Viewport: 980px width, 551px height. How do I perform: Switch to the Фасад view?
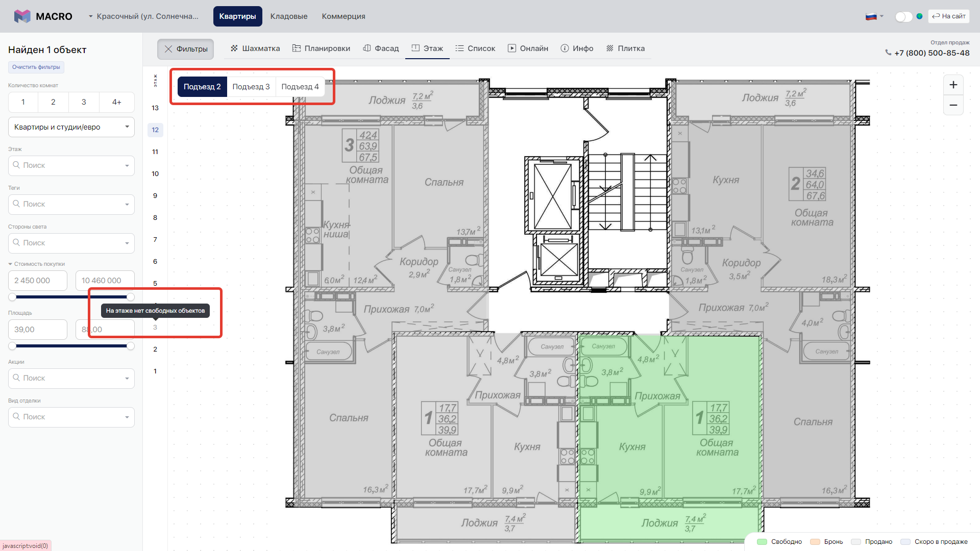(381, 48)
